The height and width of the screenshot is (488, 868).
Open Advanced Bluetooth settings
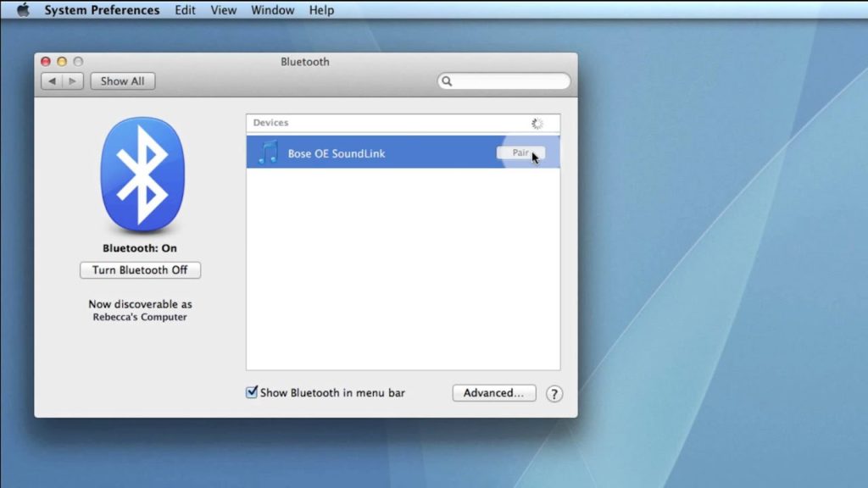pyautogui.click(x=494, y=393)
